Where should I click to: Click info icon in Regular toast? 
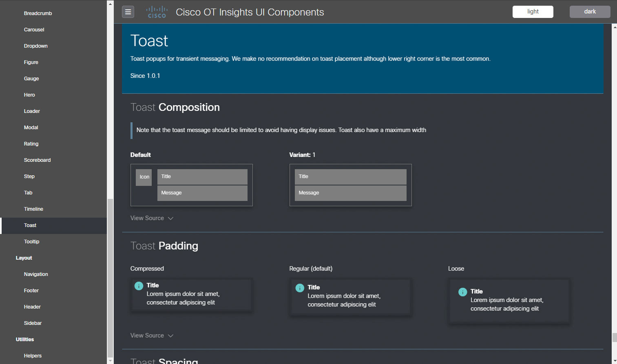[x=300, y=288]
